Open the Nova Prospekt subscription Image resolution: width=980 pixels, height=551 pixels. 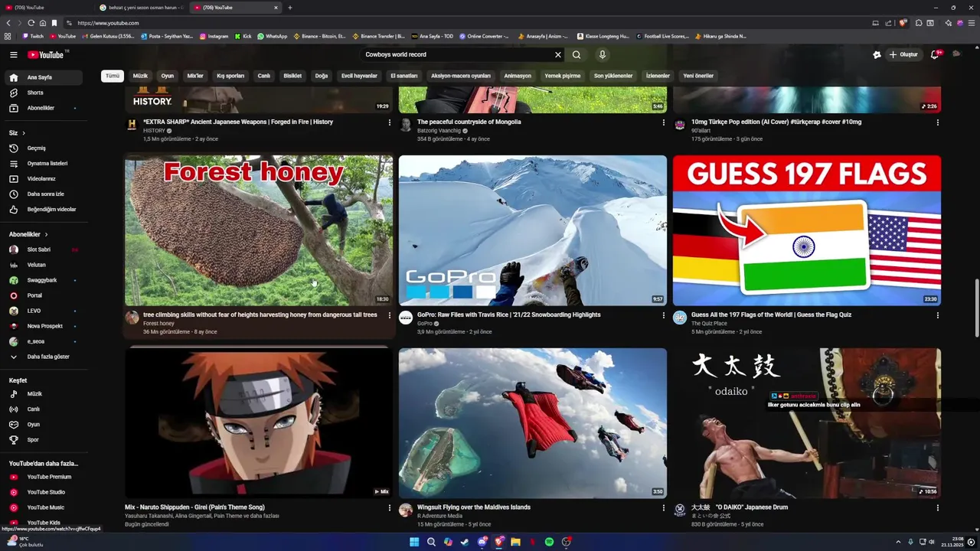pos(44,326)
